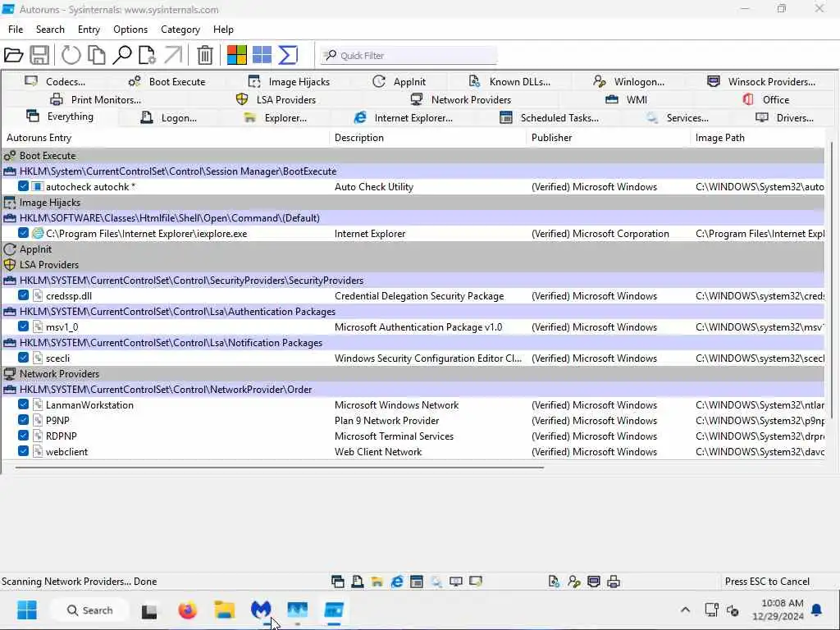The image size is (840, 630).
Task: Uncheck the msv1_0 entry checkbox
Action: (23, 326)
